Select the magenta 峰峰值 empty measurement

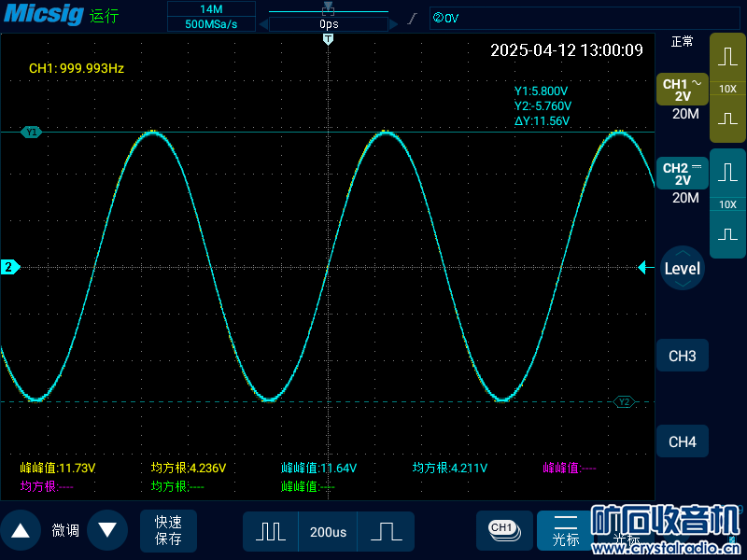click(570, 469)
